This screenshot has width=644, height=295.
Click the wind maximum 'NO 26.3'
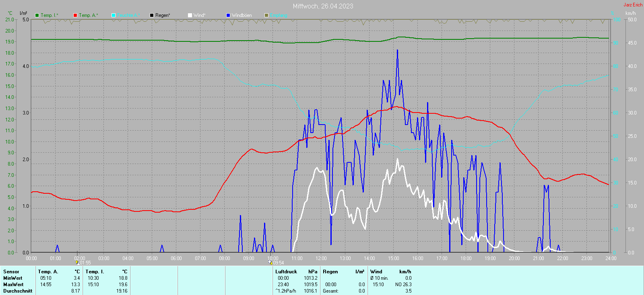[403, 285]
